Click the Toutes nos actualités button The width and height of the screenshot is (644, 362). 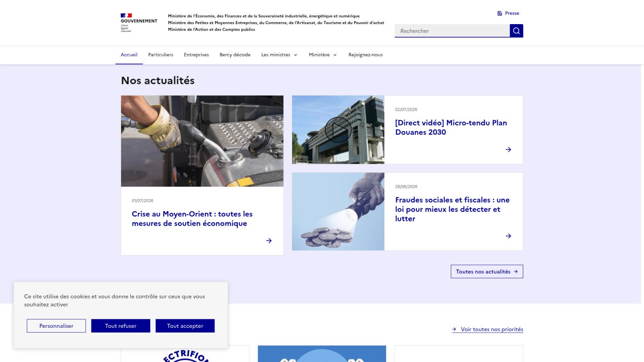(487, 271)
